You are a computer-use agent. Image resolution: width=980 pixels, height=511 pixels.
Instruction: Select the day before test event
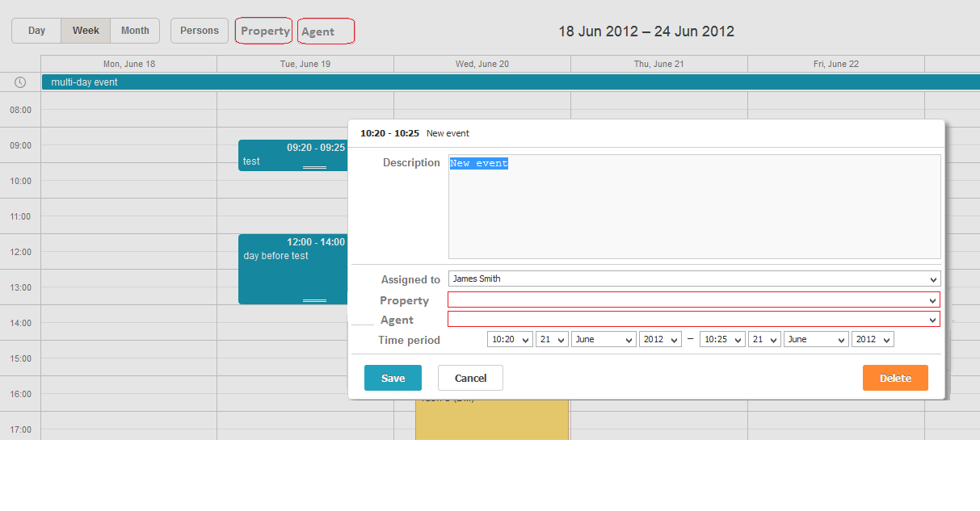pos(293,269)
